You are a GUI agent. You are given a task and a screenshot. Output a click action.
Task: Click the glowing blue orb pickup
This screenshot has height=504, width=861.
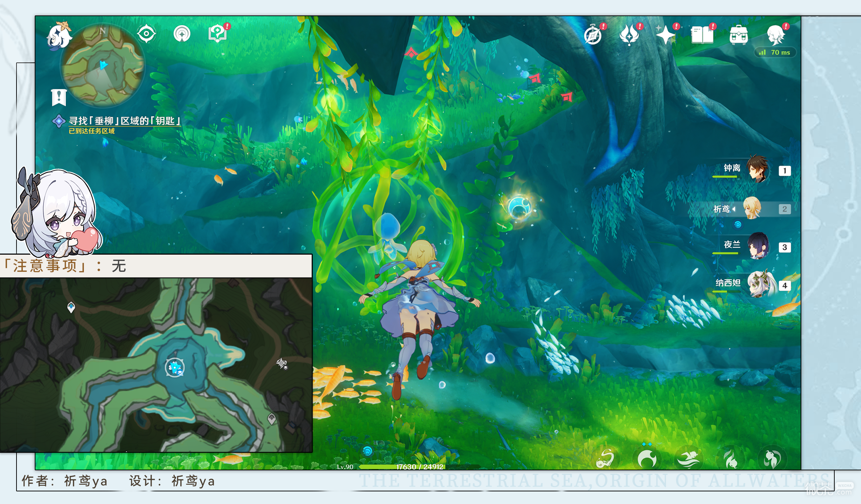pos(520,207)
